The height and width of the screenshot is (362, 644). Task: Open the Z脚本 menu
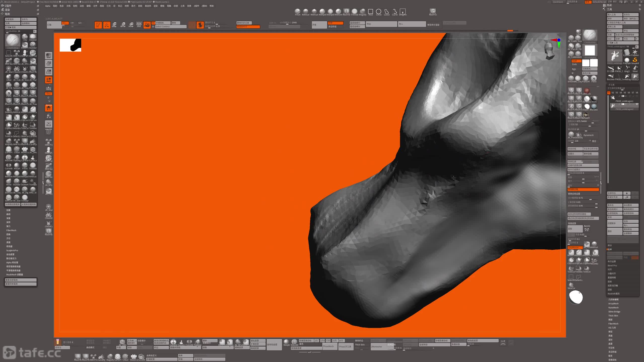204,6
